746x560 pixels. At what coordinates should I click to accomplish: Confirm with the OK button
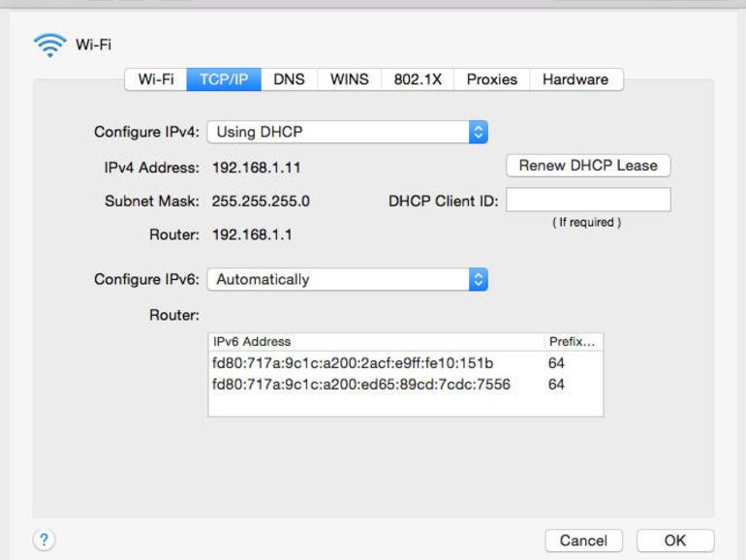[x=675, y=541]
